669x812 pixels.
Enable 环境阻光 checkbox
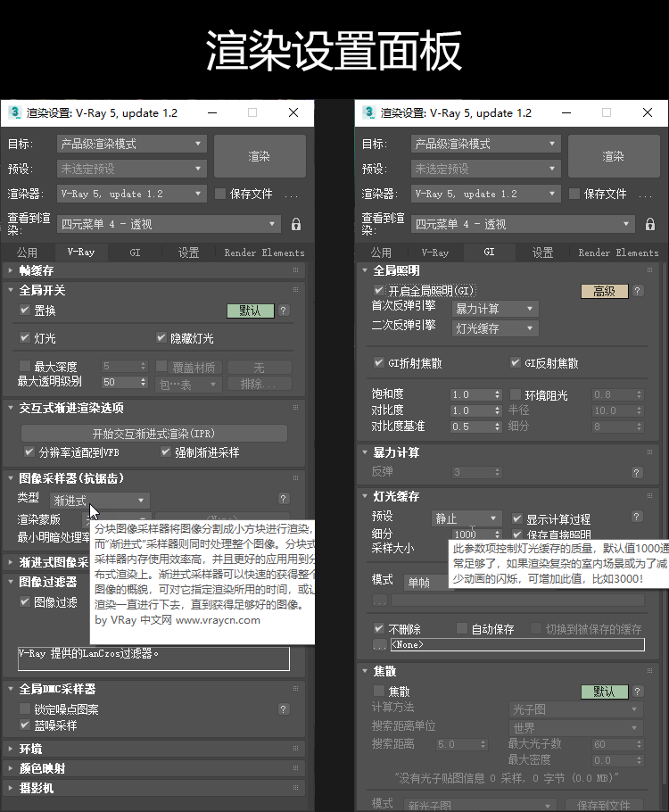point(516,394)
